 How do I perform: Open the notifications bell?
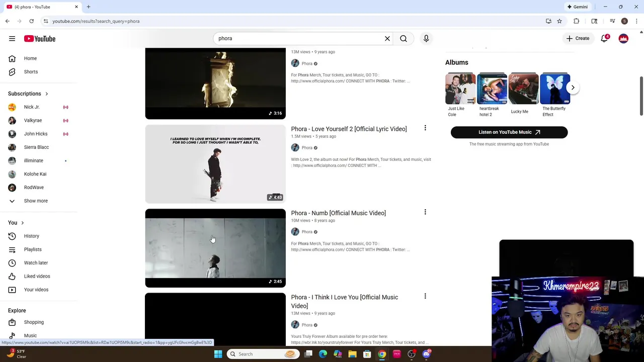point(605,38)
